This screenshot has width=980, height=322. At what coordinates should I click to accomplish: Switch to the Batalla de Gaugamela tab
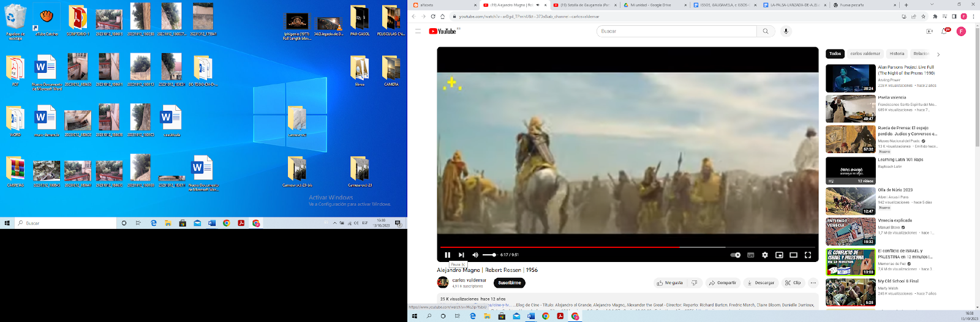584,5
